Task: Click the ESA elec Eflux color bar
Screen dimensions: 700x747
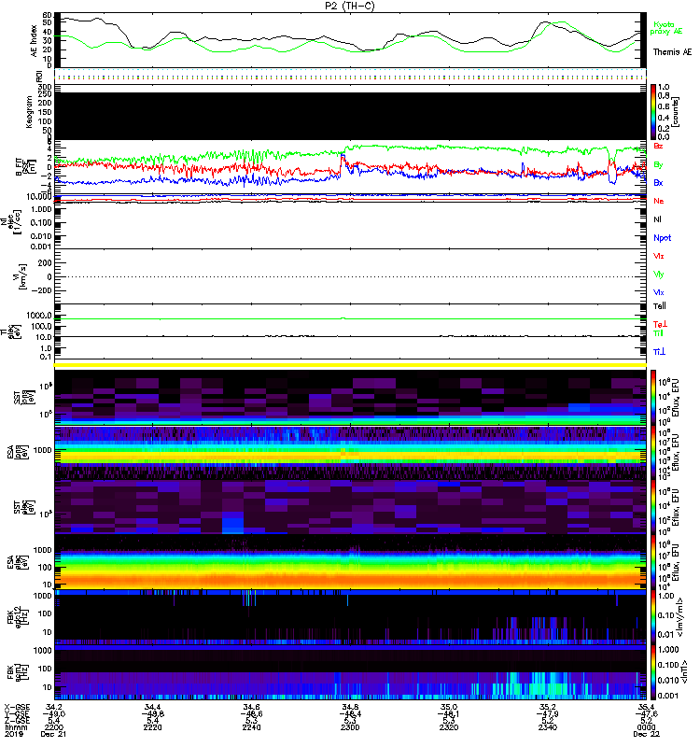Action: click(x=653, y=562)
